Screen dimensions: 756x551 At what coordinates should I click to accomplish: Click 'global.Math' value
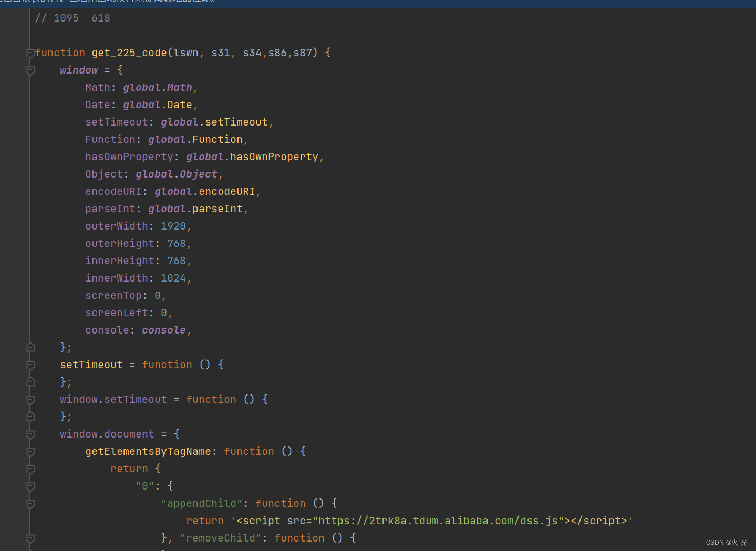[x=158, y=87]
